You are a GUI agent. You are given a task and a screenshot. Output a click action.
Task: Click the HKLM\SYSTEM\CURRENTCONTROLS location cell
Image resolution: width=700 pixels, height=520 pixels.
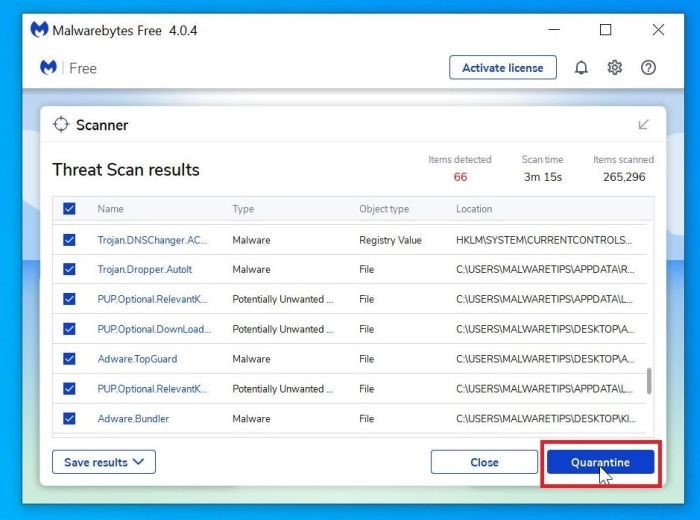coord(544,240)
